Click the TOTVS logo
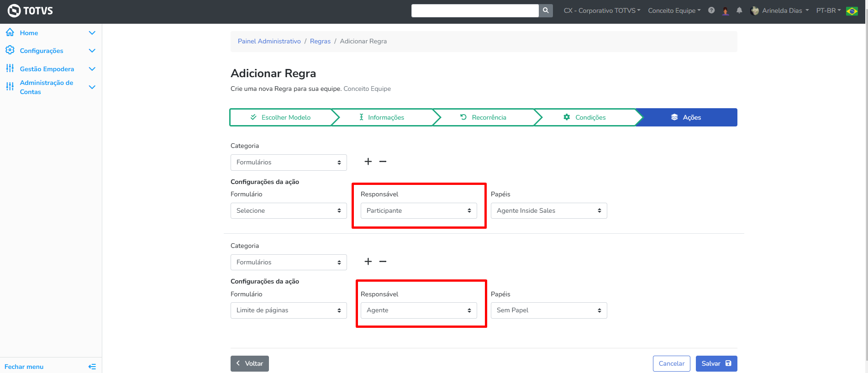 (30, 11)
